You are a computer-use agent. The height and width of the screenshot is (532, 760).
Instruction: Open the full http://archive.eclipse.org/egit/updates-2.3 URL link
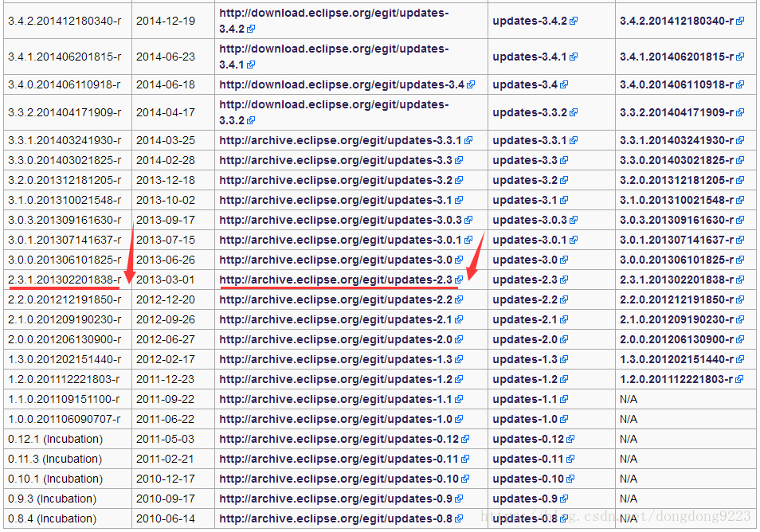pos(341,280)
